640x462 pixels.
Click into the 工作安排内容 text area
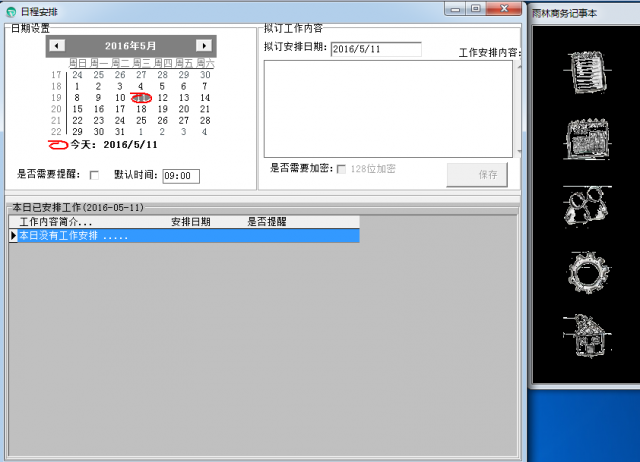point(388,109)
